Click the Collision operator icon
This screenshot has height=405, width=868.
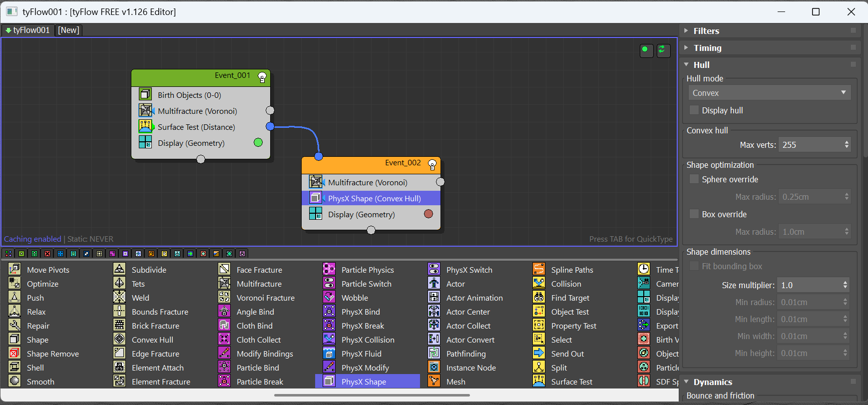(x=539, y=283)
